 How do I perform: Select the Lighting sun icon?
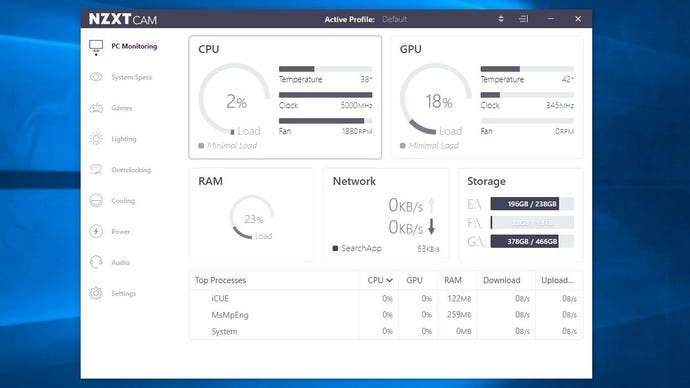click(96, 139)
